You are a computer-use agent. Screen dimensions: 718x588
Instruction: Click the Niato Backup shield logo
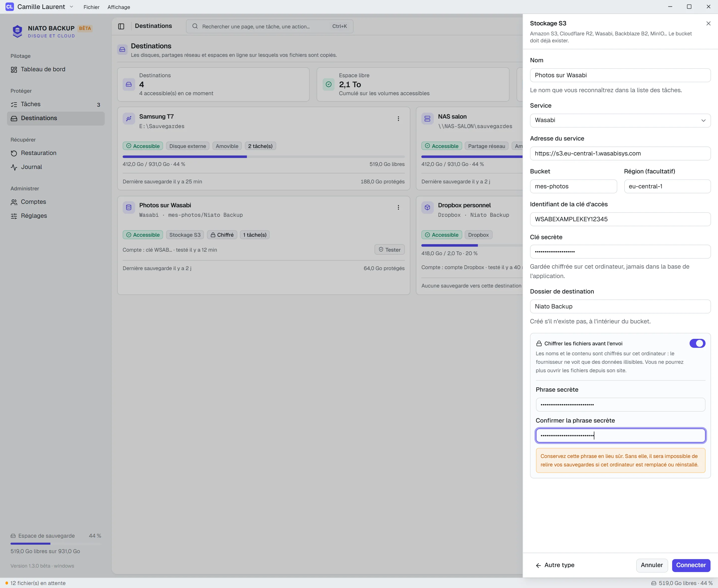[x=17, y=31]
